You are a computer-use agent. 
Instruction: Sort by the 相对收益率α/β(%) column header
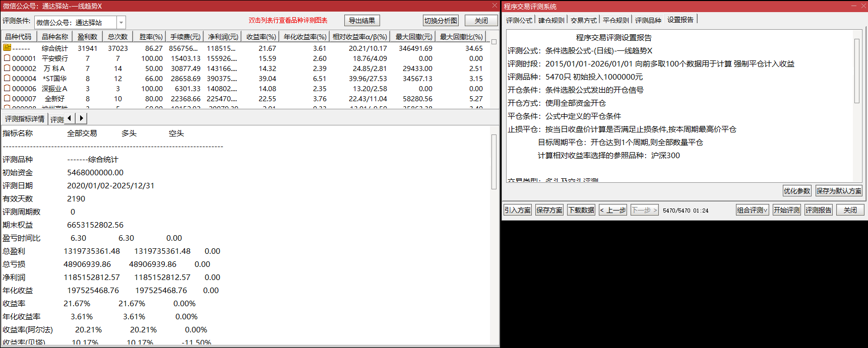360,37
